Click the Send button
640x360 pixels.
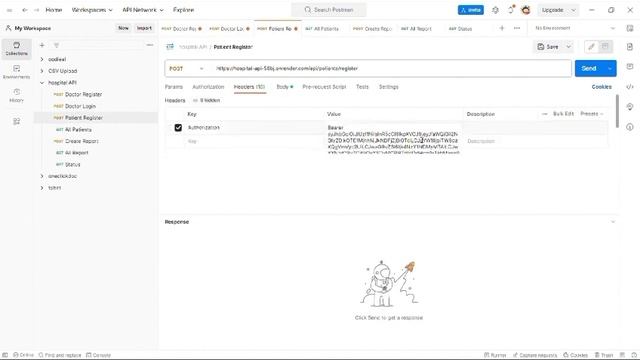[589, 69]
